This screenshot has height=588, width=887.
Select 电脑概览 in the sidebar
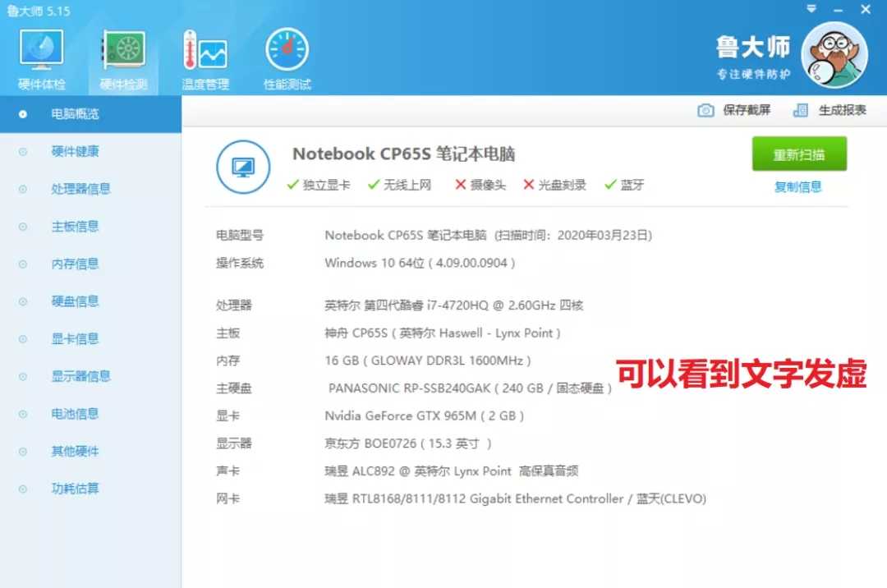(x=75, y=114)
